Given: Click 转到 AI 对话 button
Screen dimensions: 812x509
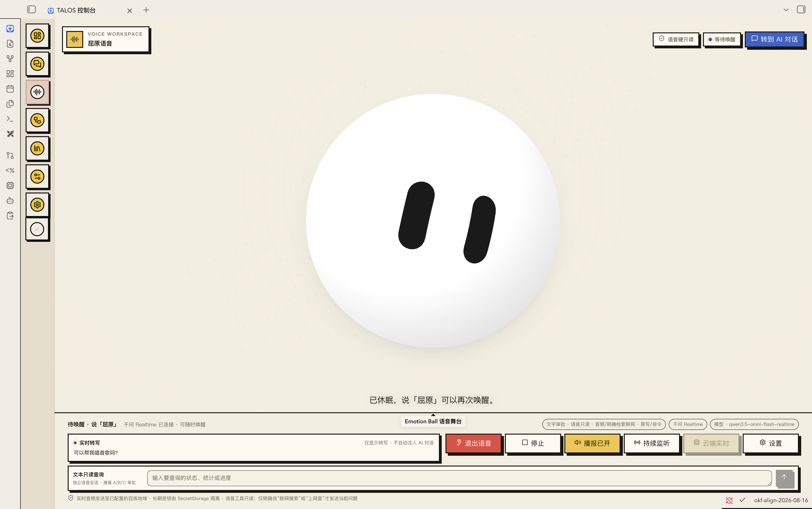Looking at the screenshot, I should pos(774,39).
